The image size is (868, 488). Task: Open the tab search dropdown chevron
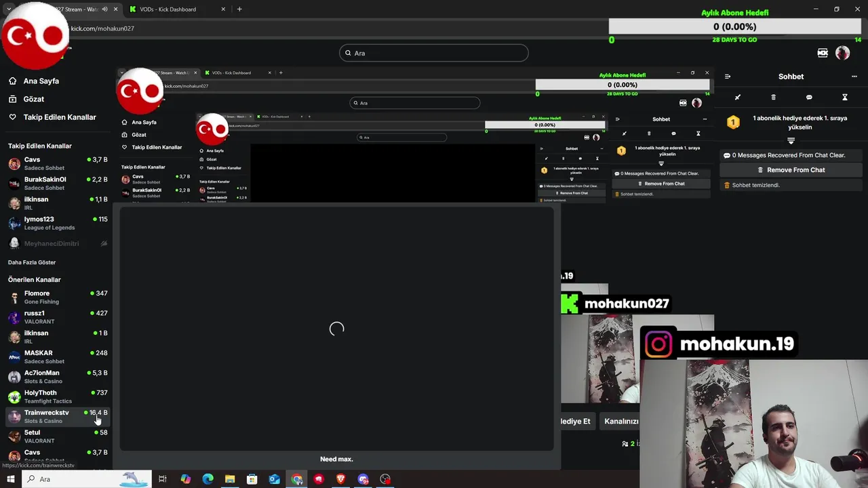[x=8, y=9]
